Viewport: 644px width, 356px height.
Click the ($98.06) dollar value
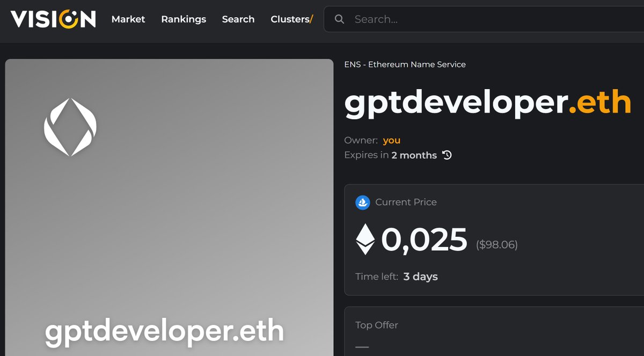coord(497,245)
